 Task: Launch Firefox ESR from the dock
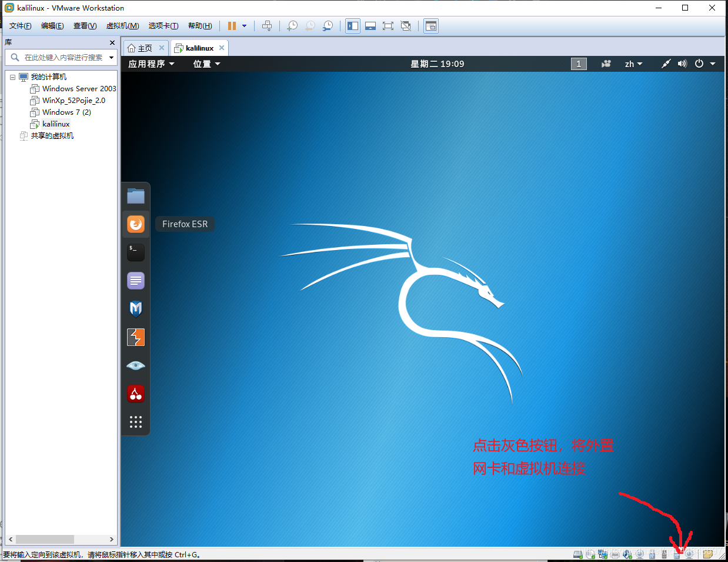[x=136, y=224]
